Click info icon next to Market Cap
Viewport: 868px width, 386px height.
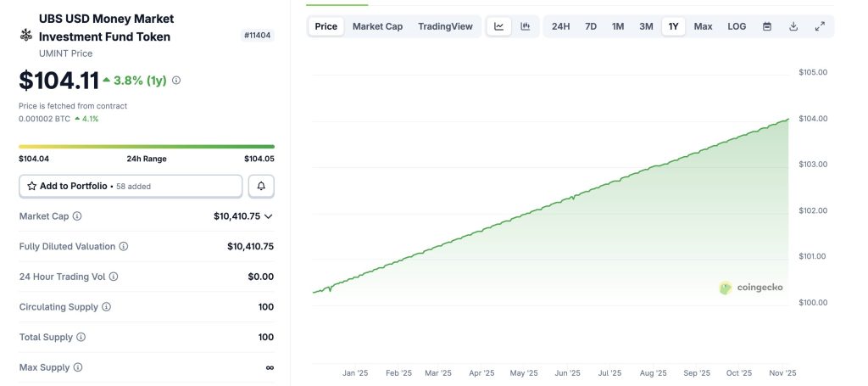tap(77, 216)
